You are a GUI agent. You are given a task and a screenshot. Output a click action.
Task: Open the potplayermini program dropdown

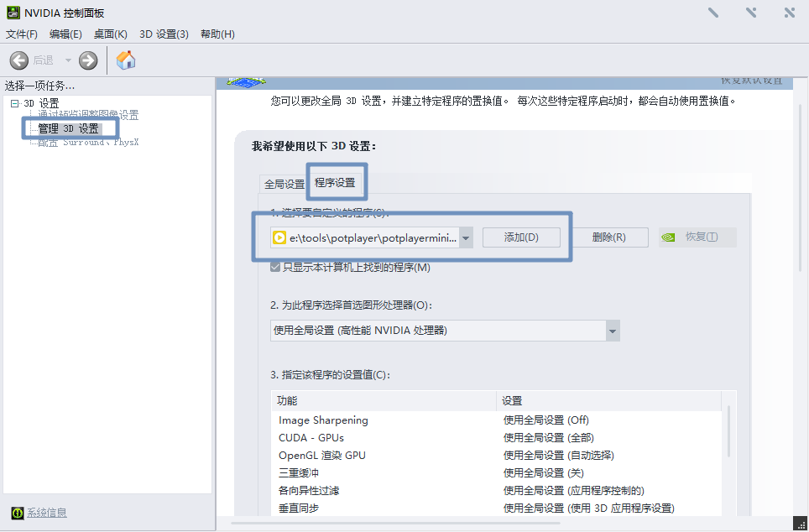point(466,237)
